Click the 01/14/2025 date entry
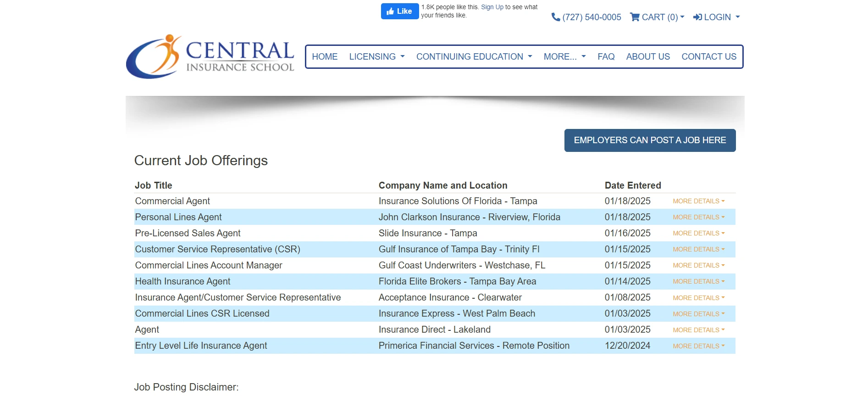The width and height of the screenshot is (868, 396). (x=627, y=281)
